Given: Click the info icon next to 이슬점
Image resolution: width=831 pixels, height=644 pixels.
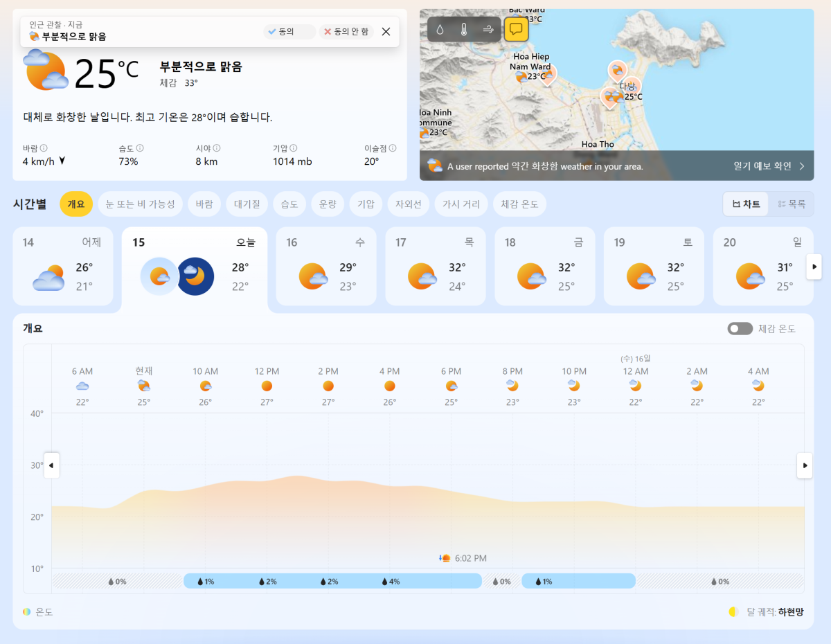Looking at the screenshot, I should pos(393,148).
